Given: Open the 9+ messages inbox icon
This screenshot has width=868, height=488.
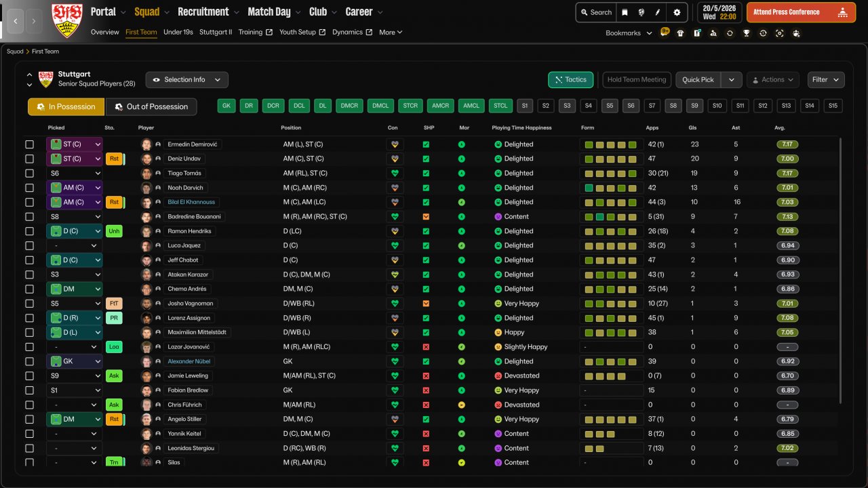Looking at the screenshot, I should 665,32.
